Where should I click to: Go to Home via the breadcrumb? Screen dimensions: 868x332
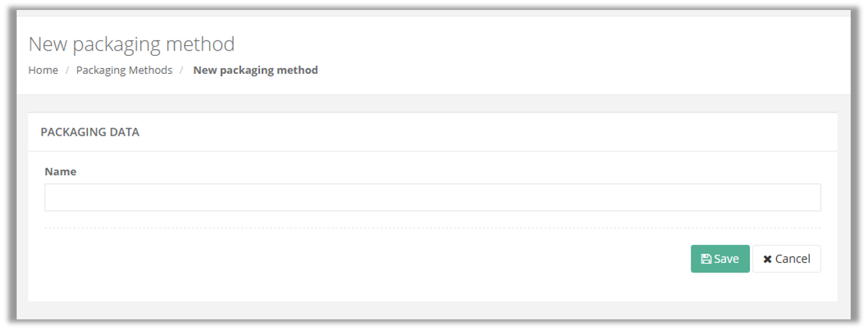[43, 70]
